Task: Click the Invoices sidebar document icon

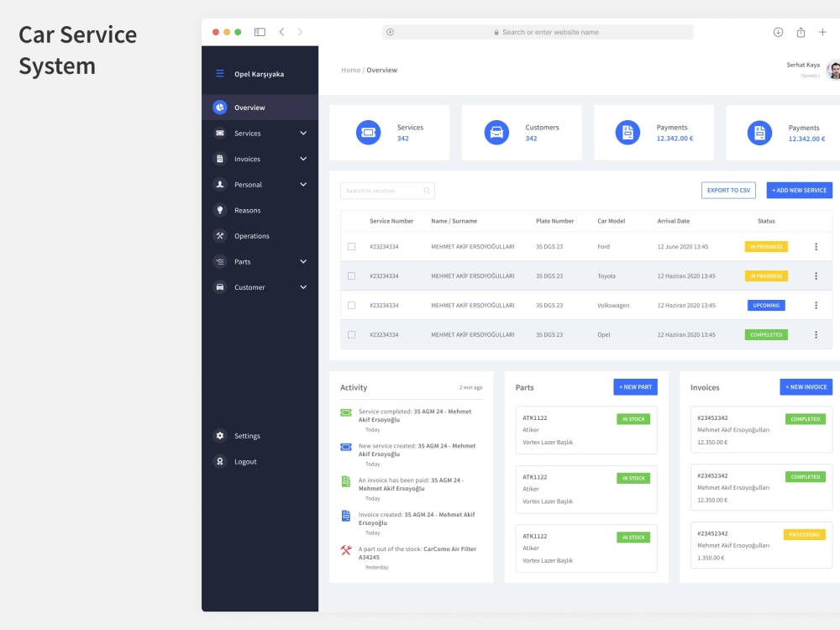Action: point(219,159)
